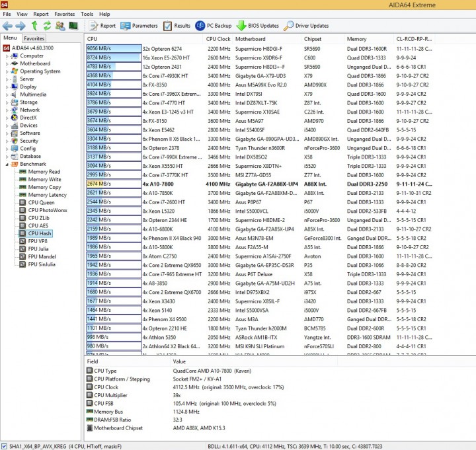The height and width of the screenshot is (450, 476).
Task: Click the green monitor toolbar icon
Action: click(x=73, y=26)
